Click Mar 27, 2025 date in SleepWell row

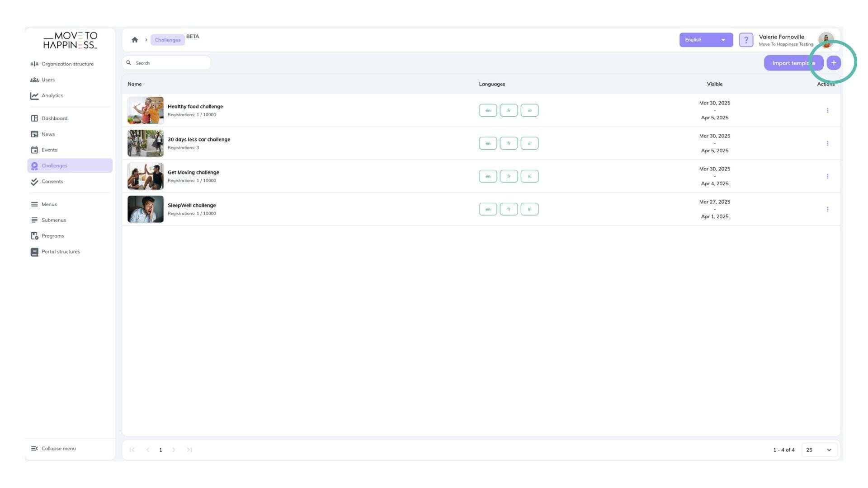coord(715,202)
